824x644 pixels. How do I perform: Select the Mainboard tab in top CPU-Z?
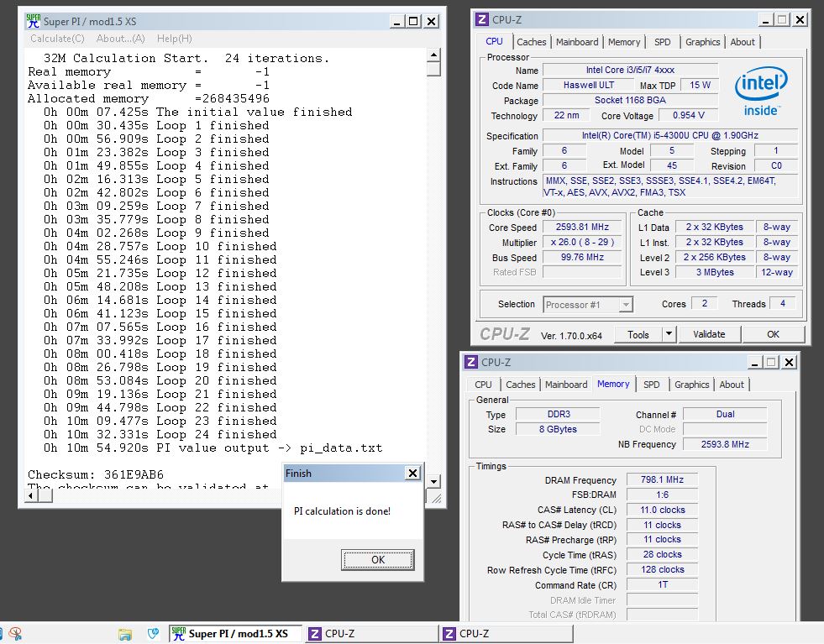pyautogui.click(x=577, y=42)
